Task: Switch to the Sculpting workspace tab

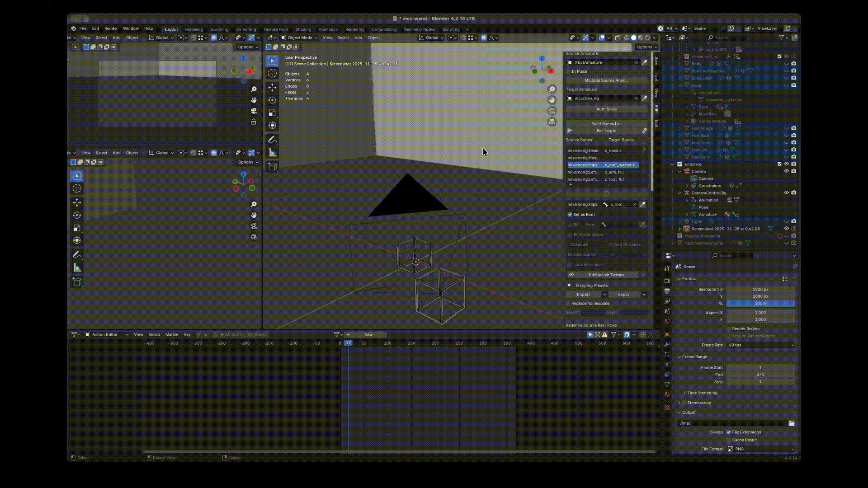Action: (x=219, y=29)
